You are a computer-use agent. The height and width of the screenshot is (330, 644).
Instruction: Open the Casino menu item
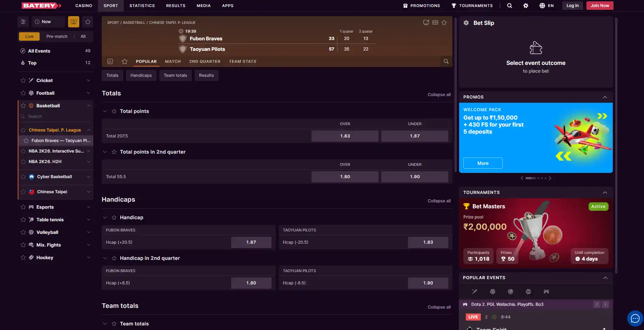pos(84,6)
